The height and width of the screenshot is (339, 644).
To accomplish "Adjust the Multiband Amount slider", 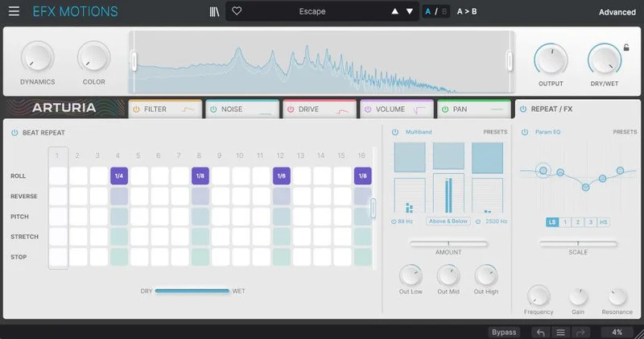I will [x=448, y=244].
